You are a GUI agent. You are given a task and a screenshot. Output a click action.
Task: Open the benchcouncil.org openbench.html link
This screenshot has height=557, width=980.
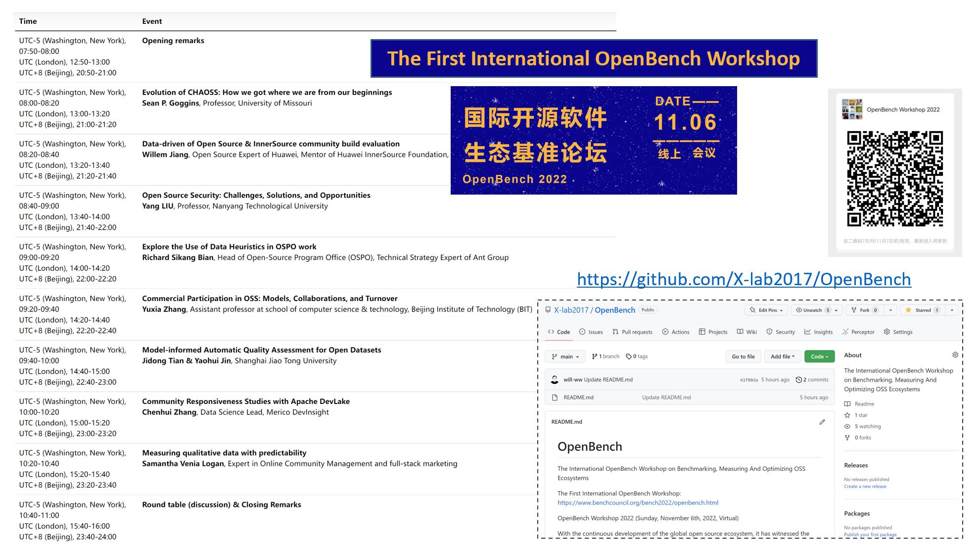pyautogui.click(x=638, y=503)
